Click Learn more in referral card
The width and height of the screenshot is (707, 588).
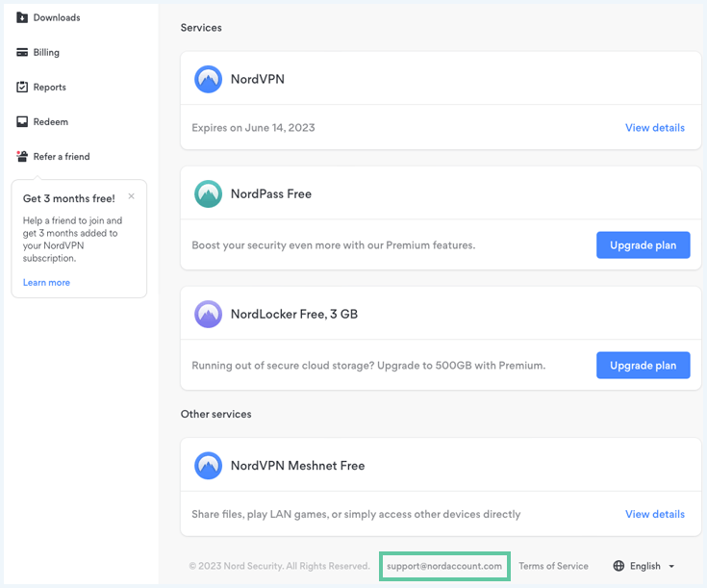46,283
